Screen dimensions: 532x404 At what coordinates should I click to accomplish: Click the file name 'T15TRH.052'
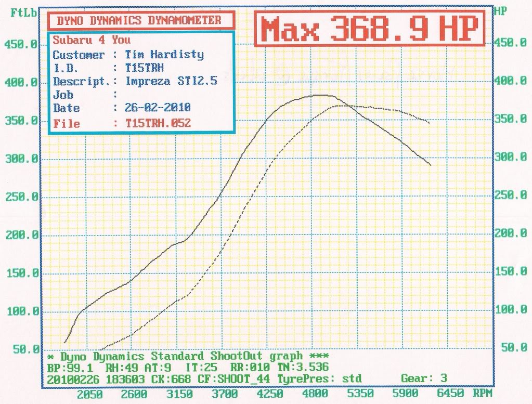(158, 123)
